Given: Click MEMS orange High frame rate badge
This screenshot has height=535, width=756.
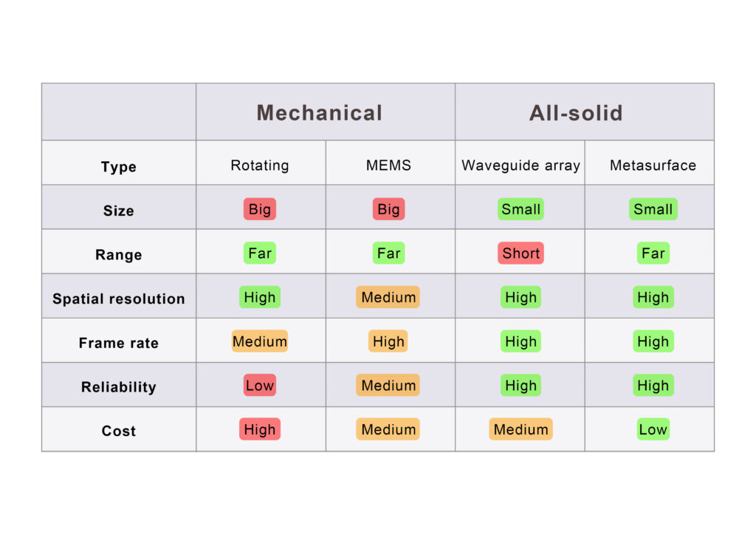Looking at the screenshot, I should point(388,341).
